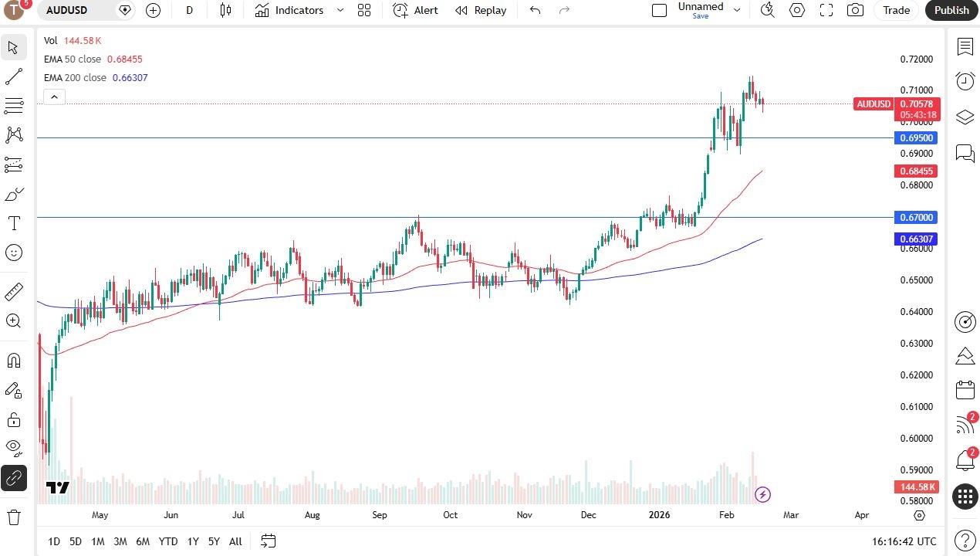
Task: Open the trash icon to remove drawings
Action: tap(13, 517)
